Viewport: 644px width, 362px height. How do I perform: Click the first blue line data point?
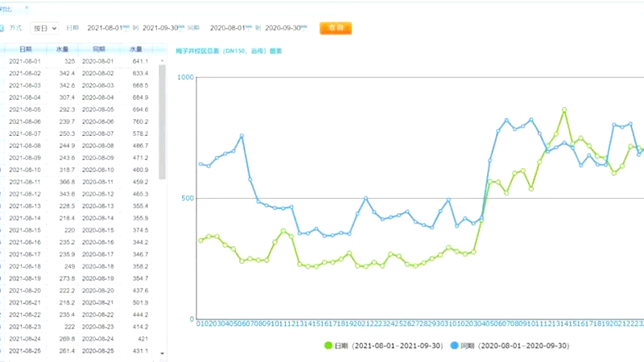tap(200, 164)
